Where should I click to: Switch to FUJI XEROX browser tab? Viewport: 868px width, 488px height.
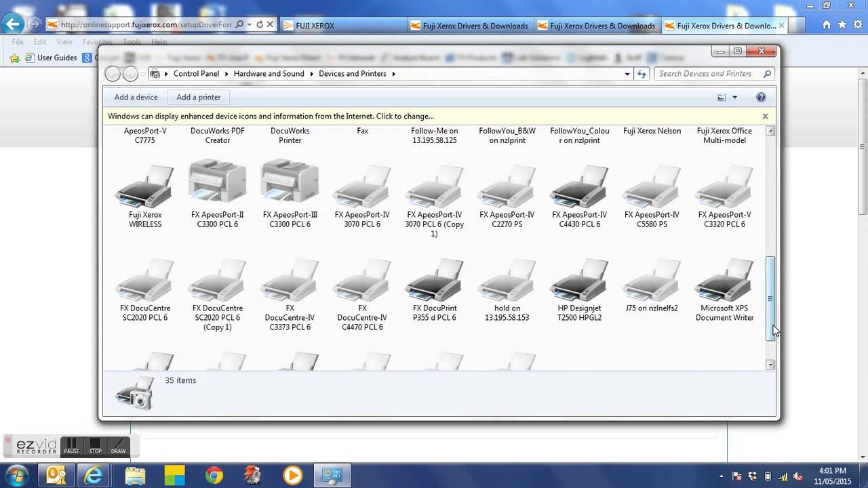(342, 26)
